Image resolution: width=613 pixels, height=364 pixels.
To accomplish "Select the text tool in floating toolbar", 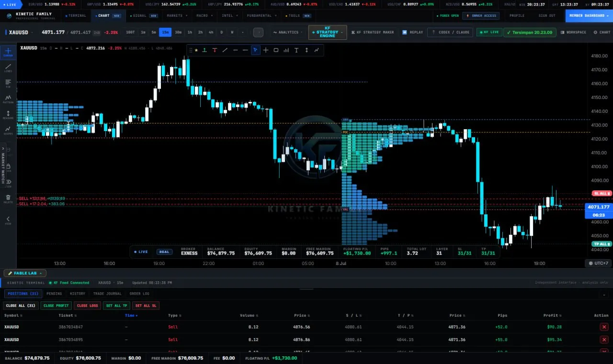I will pyautogui.click(x=296, y=50).
